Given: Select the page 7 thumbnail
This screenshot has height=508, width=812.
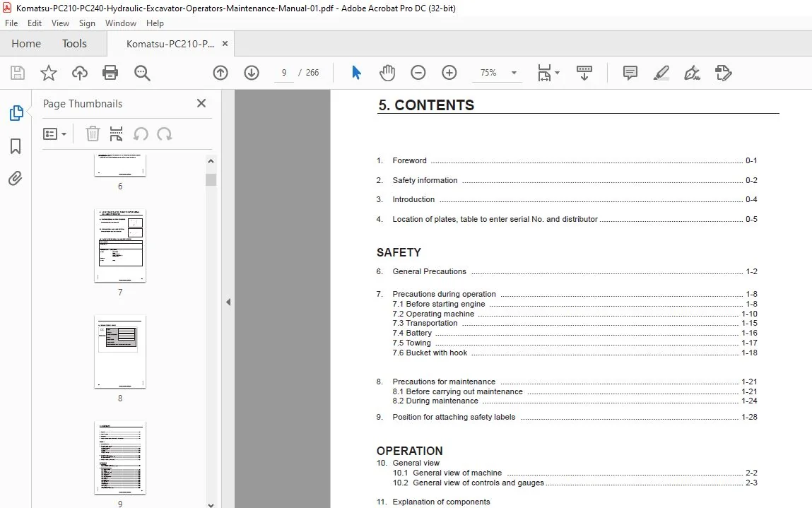Looking at the screenshot, I should [x=120, y=246].
